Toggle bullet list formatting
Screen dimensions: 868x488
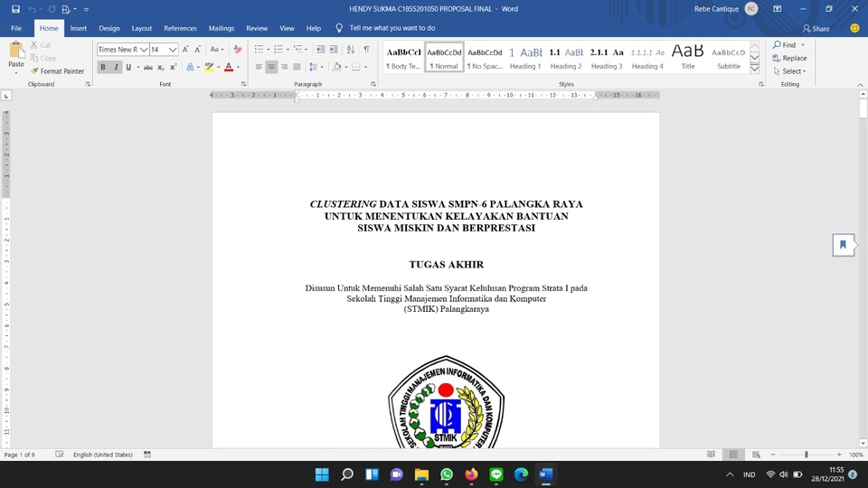(259, 49)
